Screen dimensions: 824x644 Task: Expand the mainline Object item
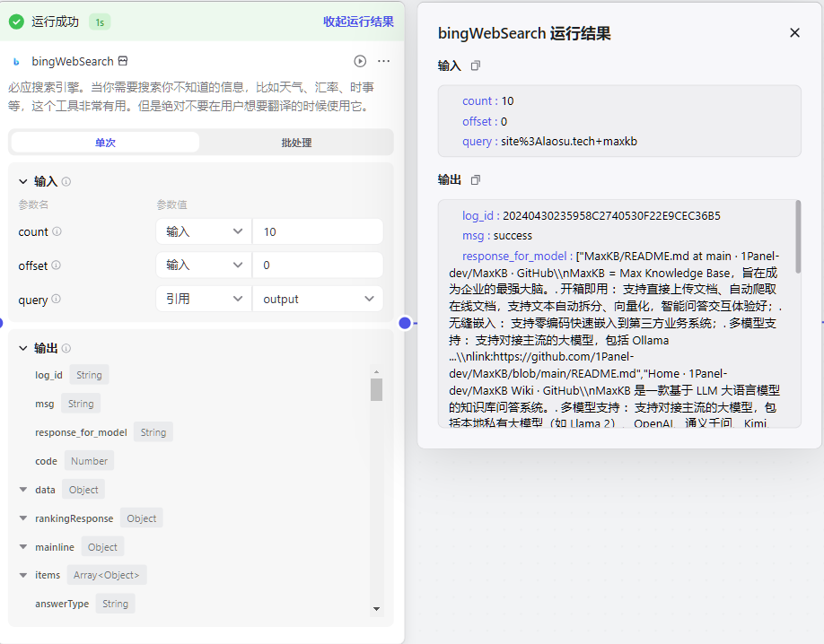[23, 547]
